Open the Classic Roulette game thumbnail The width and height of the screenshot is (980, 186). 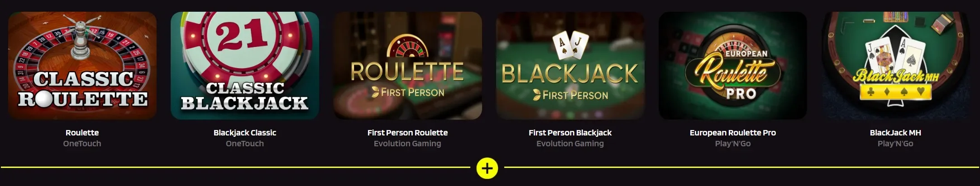click(82, 65)
